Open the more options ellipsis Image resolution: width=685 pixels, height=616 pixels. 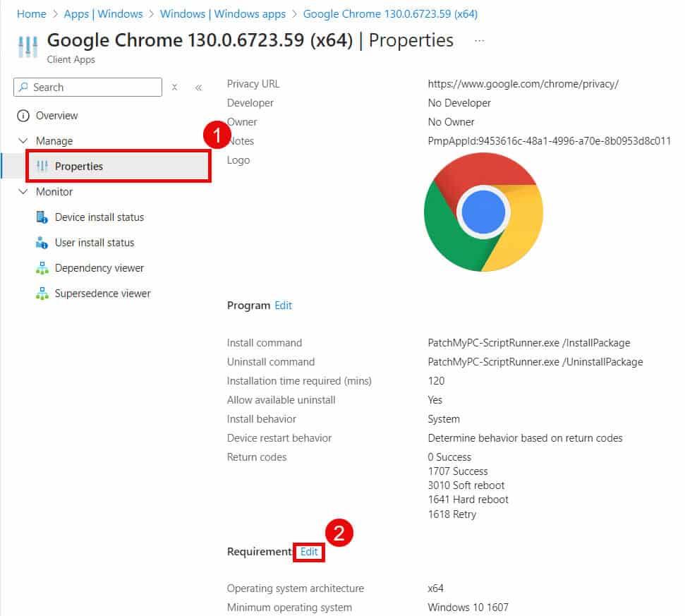pos(479,41)
